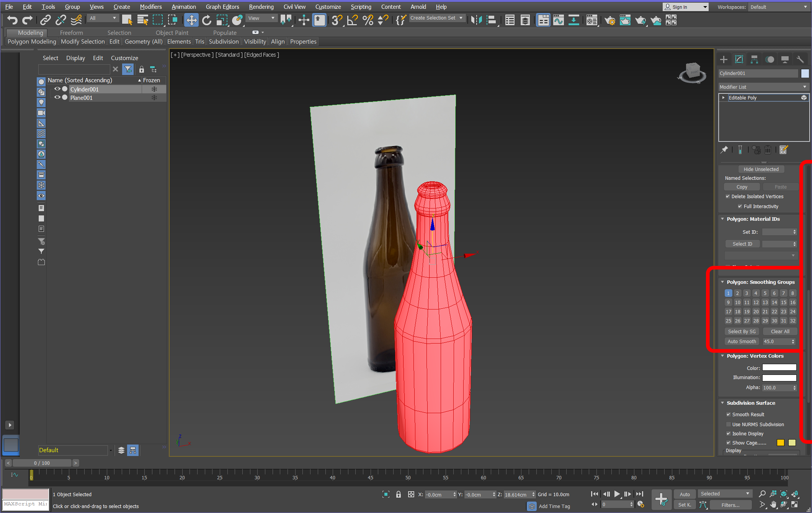Click Play Animation button
This screenshot has height=513, width=812.
[617, 494]
